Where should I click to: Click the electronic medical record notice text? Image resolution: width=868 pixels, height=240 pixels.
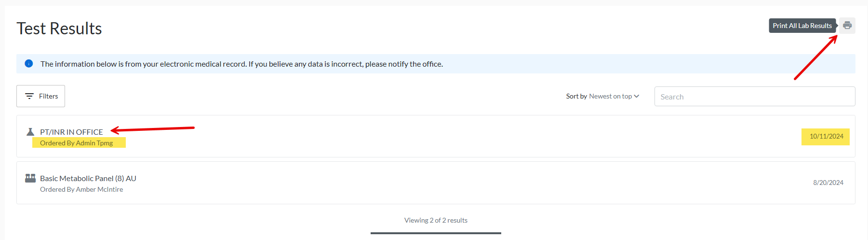241,64
